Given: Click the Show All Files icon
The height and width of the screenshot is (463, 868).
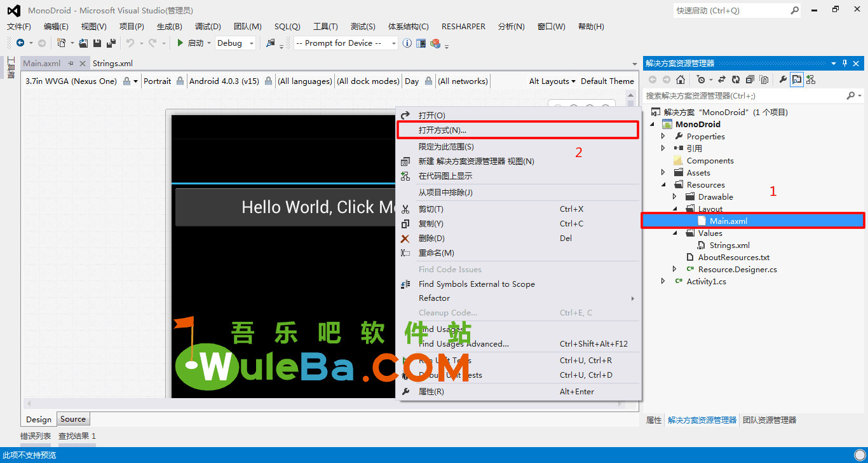Looking at the screenshot, I should [764, 79].
